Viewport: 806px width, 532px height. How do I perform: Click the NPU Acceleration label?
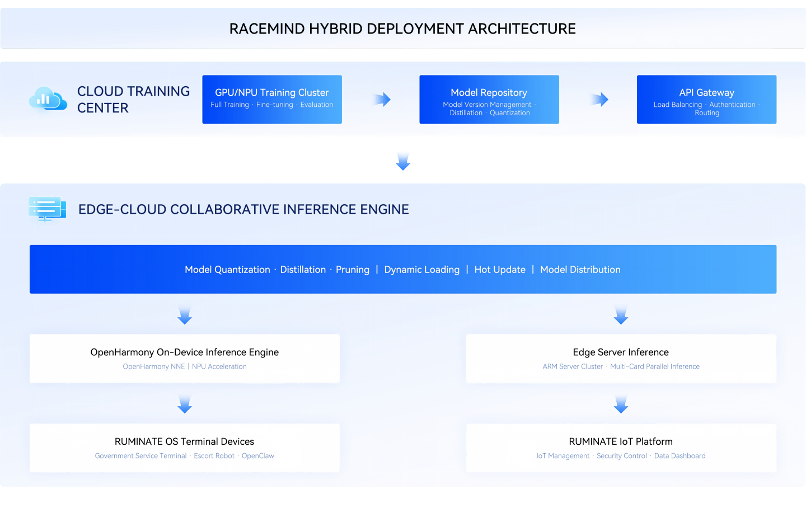(x=219, y=366)
